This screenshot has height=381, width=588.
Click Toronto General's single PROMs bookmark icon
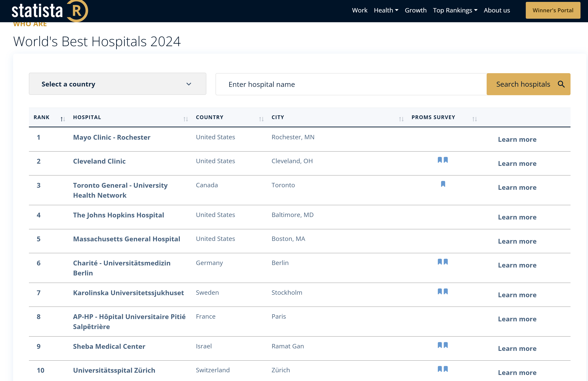(443, 184)
